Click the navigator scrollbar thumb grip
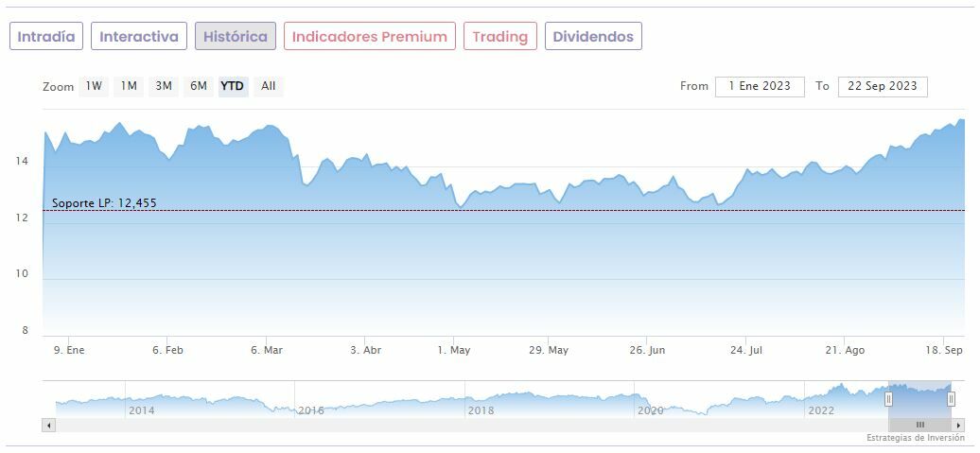Screen dimensions: 980x453 [x=919, y=426]
